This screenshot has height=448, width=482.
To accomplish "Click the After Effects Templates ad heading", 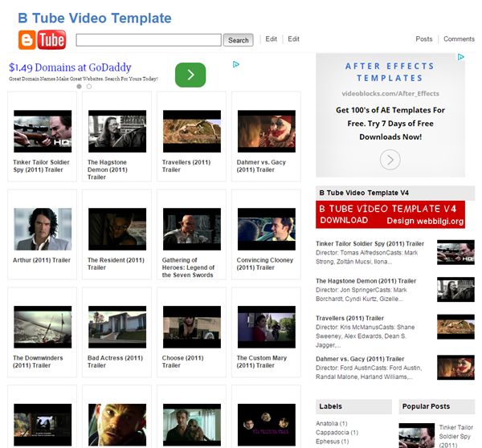I will [x=390, y=72].
